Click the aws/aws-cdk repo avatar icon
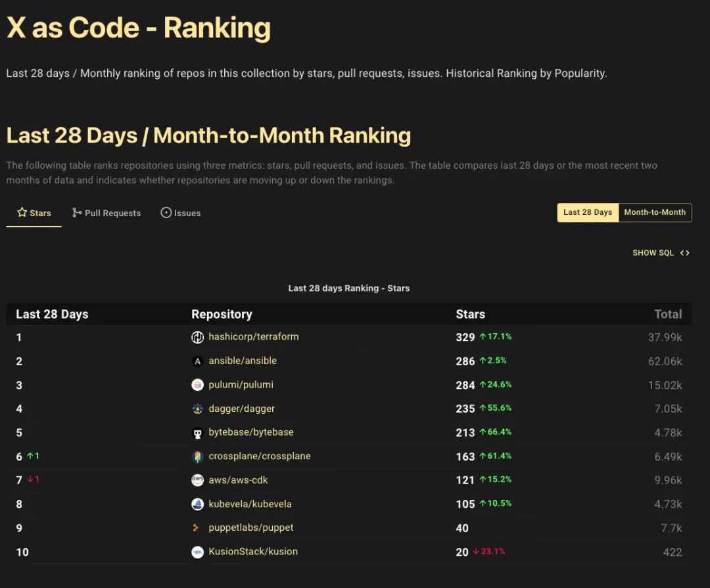Image resolution: width=710 pixels, height=588 pixels. pos(197,480)
